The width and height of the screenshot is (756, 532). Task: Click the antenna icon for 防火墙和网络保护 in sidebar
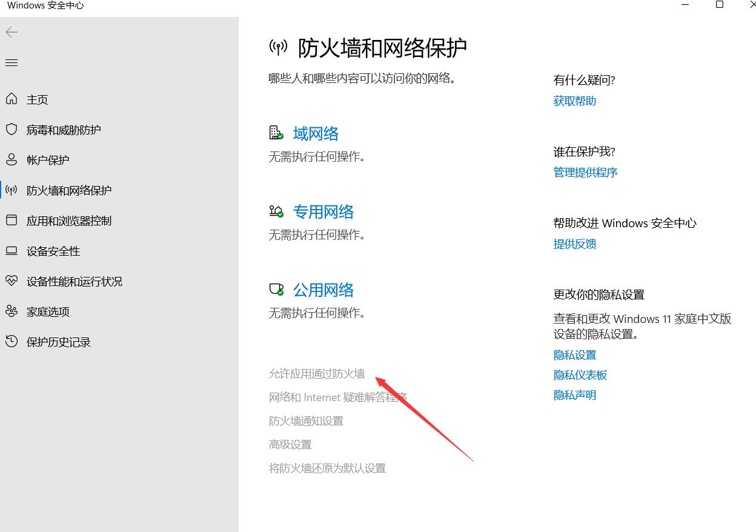coord(12,190)
